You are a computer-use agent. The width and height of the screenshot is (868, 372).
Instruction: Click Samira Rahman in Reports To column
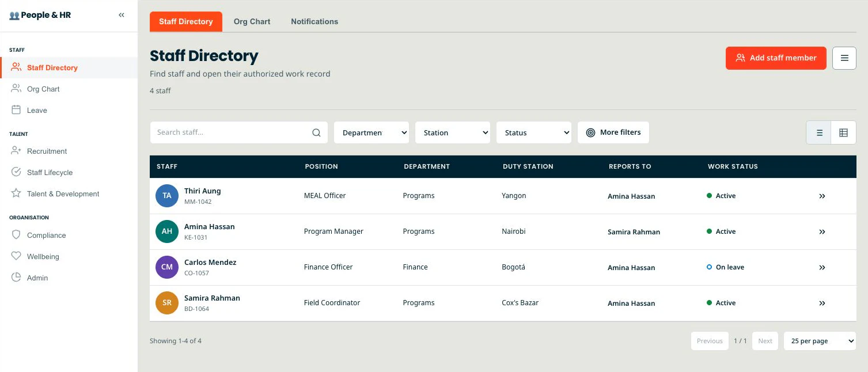[634, 232]
